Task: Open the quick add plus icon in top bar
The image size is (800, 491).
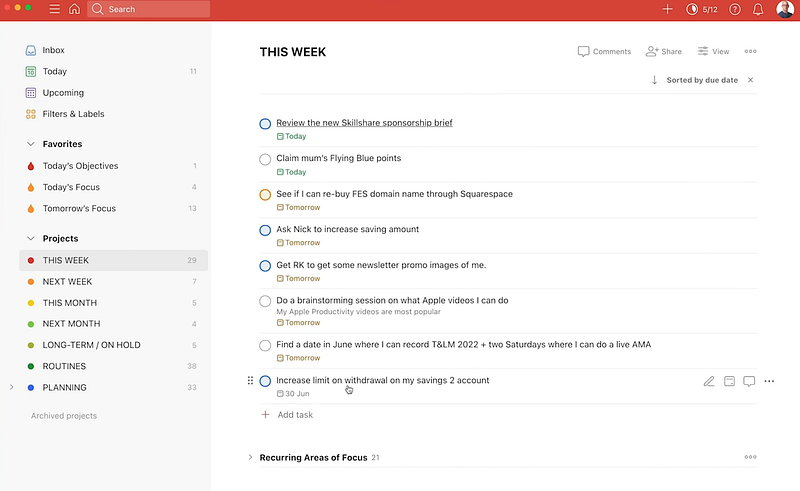Action: pos(668,9)
